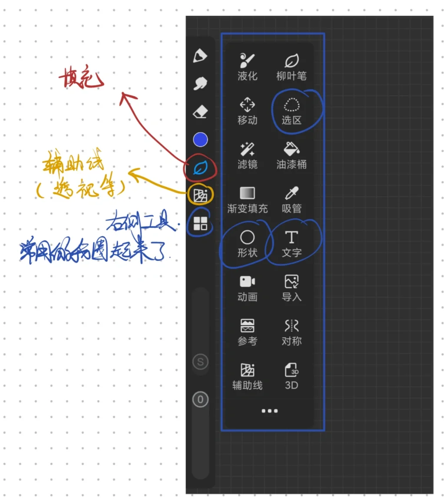
Task: Click the upper vertical slider track
Action: (200, 332)
